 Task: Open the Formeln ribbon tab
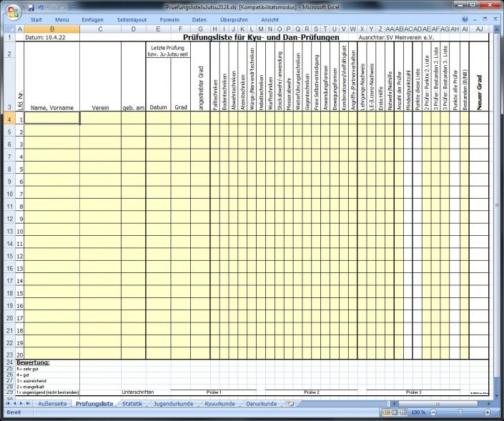click(x=169, y=19)
